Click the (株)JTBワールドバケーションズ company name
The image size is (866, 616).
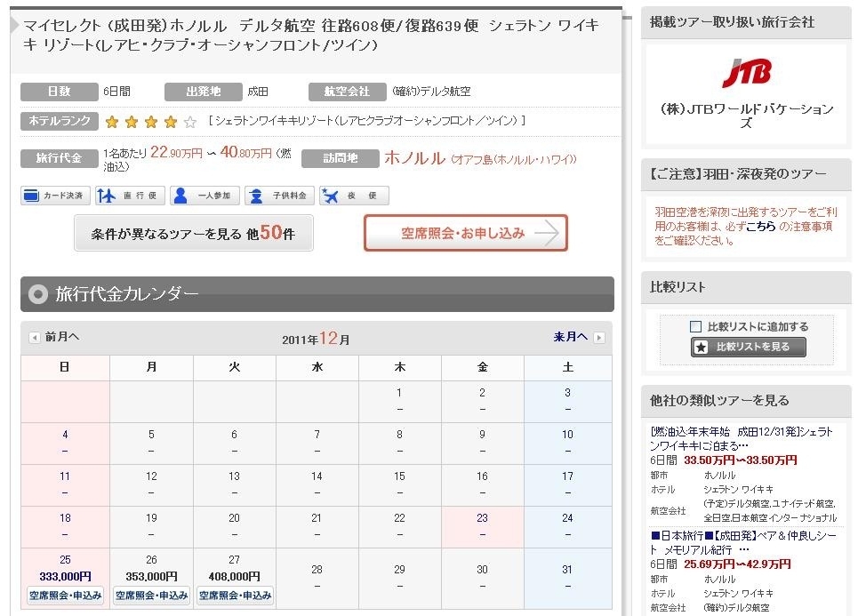(x=746, y=116)
